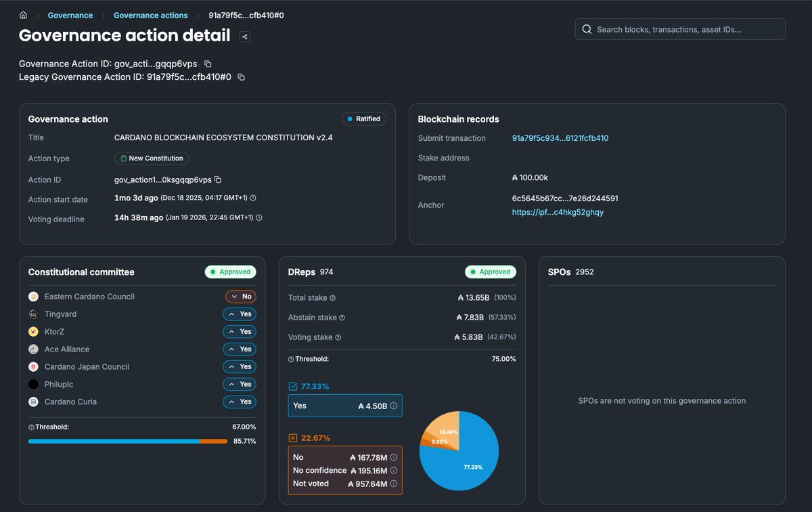Click the clock icon beside Action start date

coord(253,198)
